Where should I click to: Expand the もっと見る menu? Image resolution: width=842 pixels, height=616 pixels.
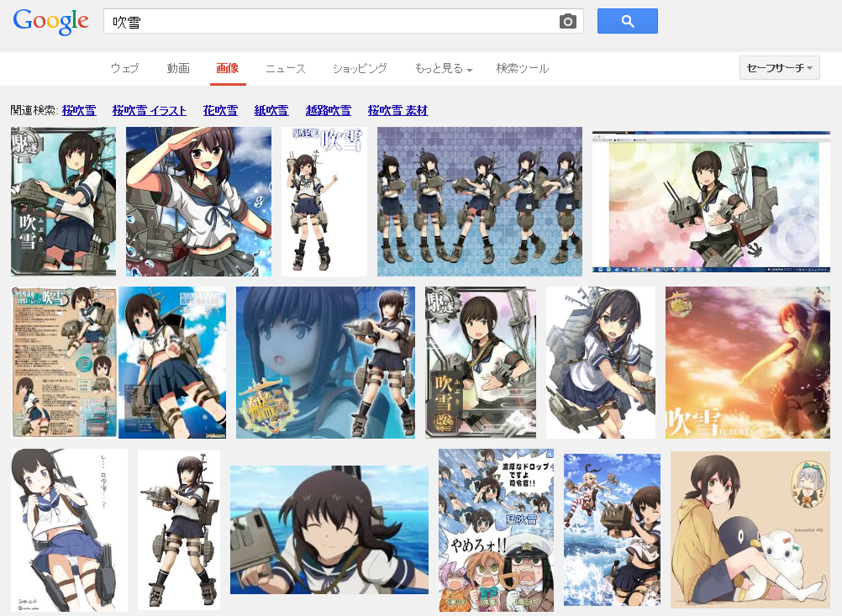point(443,68)
